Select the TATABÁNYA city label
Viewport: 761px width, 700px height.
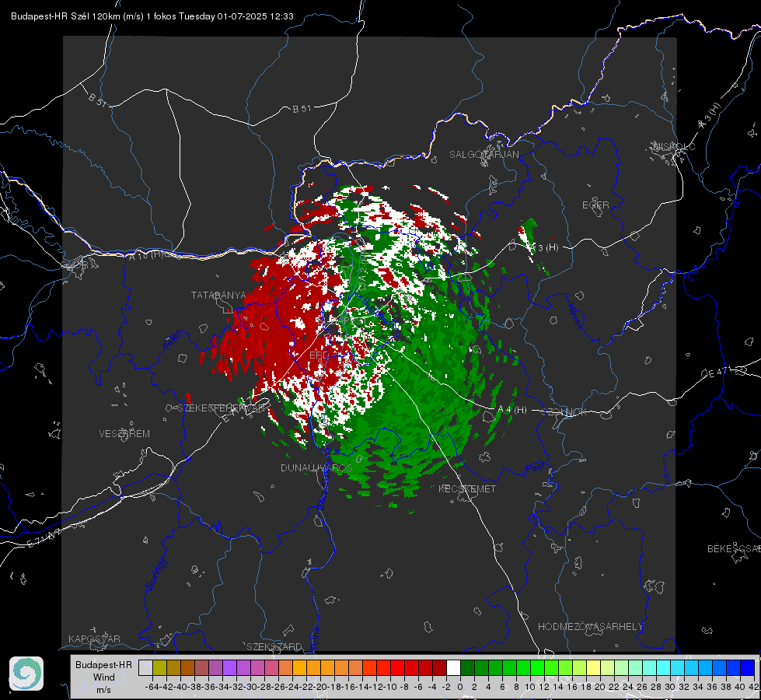(x=218, y=295)
